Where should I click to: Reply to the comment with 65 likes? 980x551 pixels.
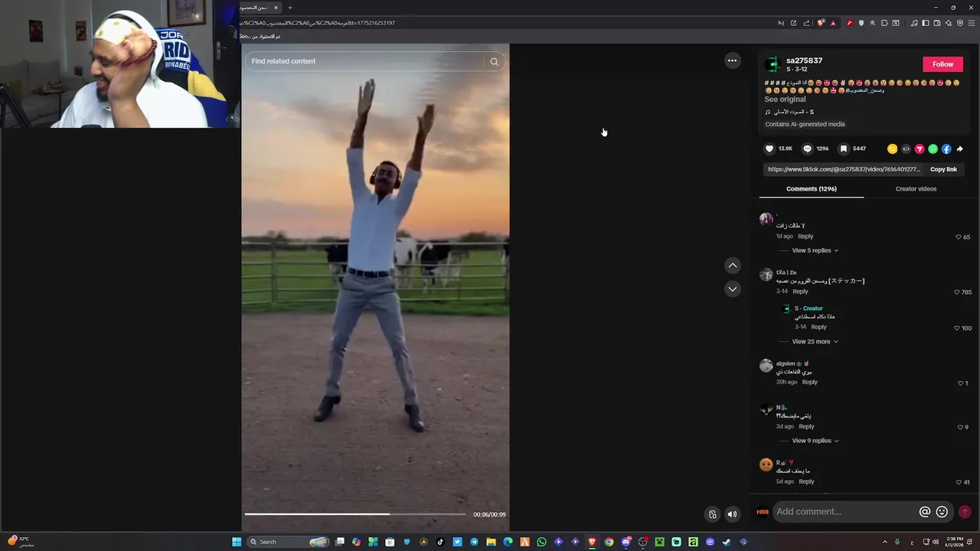pyautogui.click(x=805, y=236)
